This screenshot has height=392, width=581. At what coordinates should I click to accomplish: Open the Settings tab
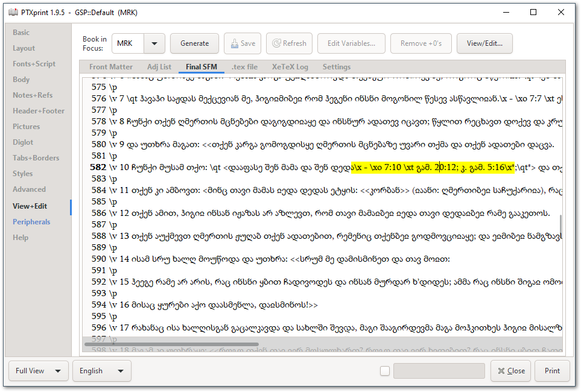coord(337,67)
